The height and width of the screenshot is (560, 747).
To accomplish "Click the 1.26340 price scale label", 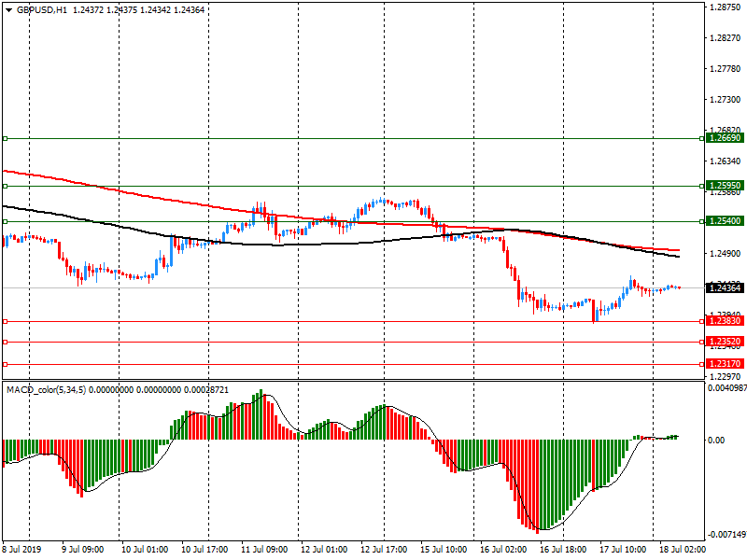I will (x=726, y=161).
